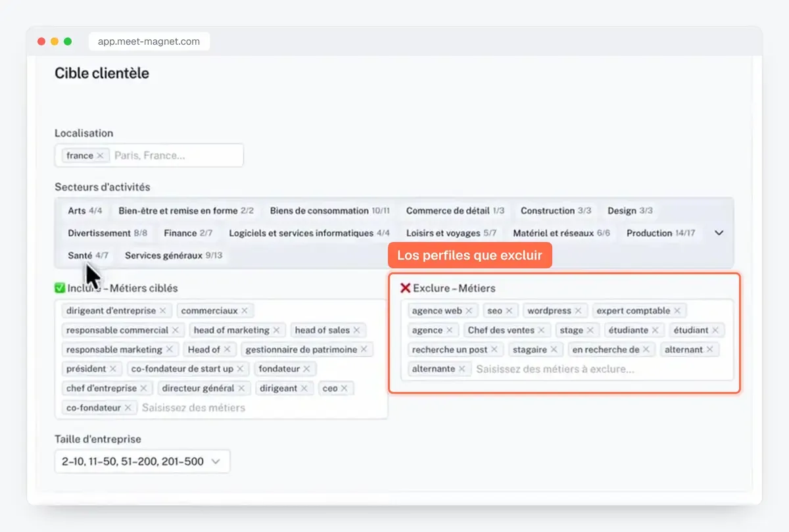Remove 'directeur général' tag
The width and height of the screenshot is (789, 532).
[241, 388]
